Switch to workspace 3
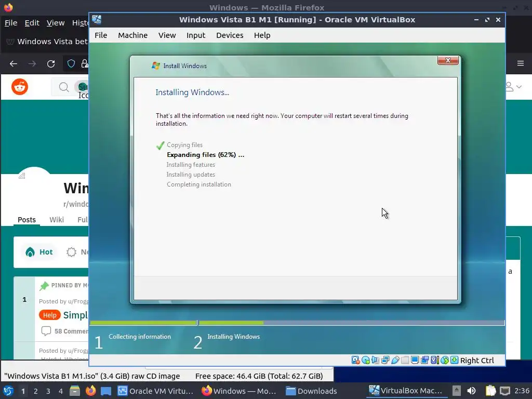This screenshot has width=532, height=399. [48, 391]
